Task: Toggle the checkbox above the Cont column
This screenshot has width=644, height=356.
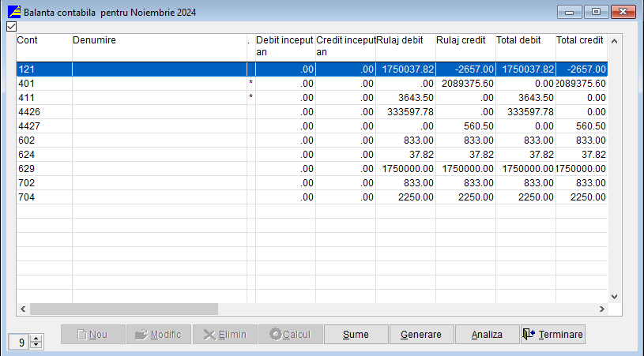Action: (11, 26)
